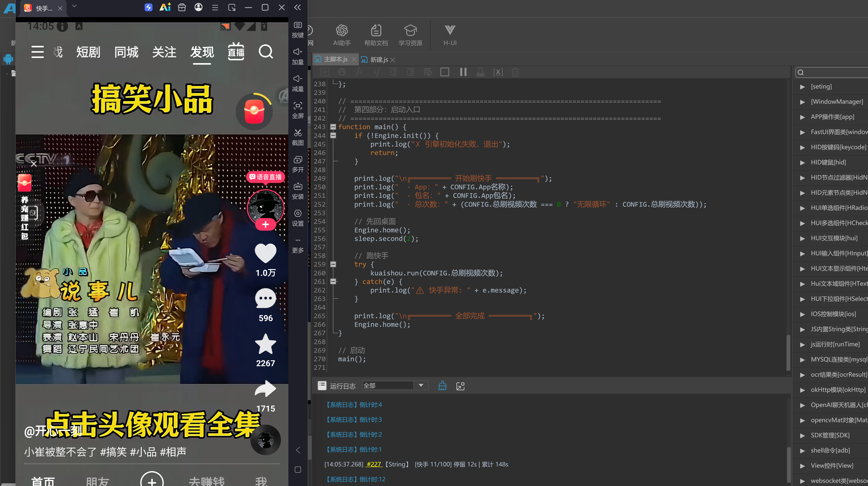Screen dimensions: 868x486
Task: Collapse the catch(e) block fold marker
Action: (x=333, y=282)
